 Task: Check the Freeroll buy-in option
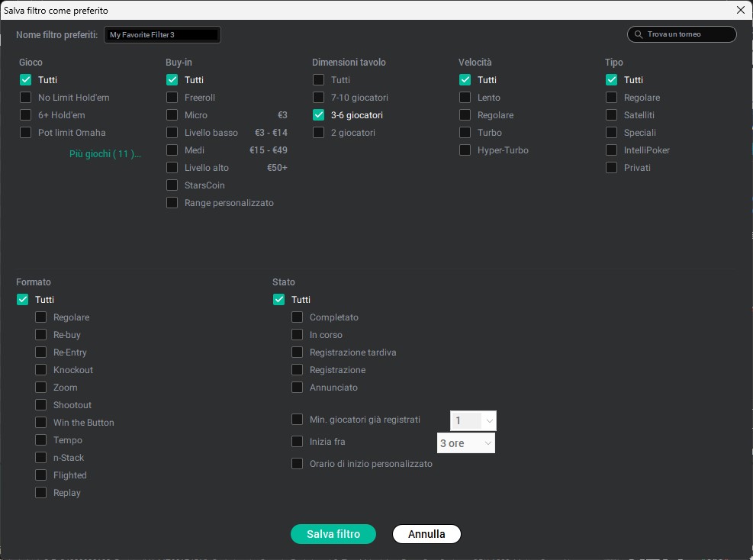pos(172,98)
